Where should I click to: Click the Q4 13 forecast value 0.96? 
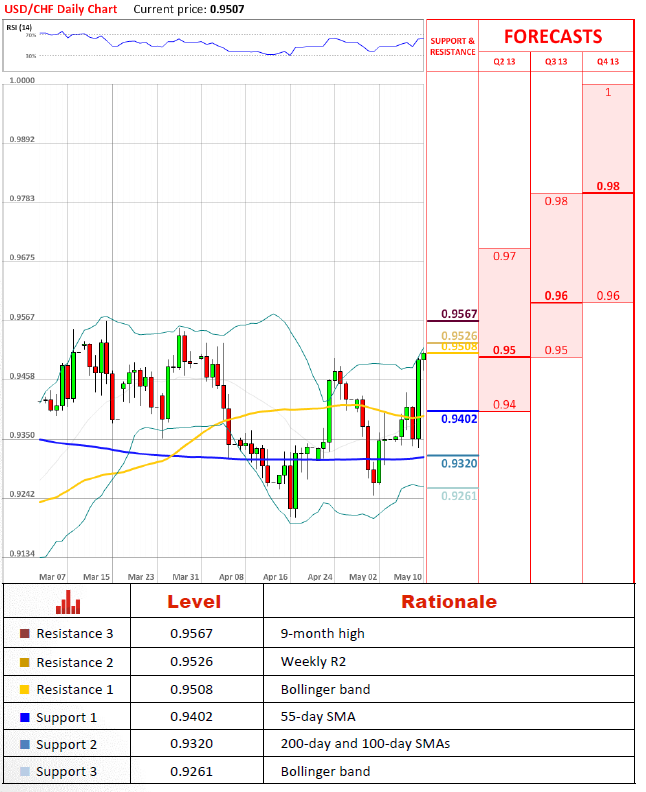(608, 295)
